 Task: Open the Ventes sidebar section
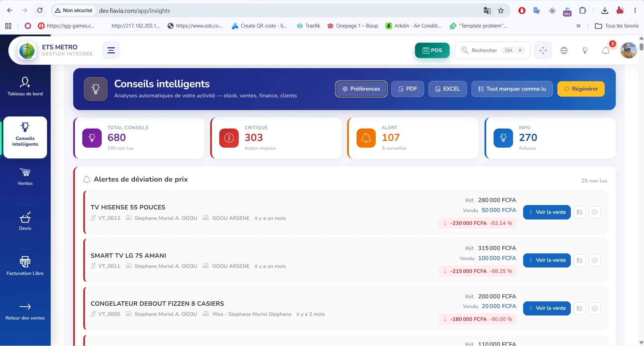pyautogui.click(x=25, y=177)
